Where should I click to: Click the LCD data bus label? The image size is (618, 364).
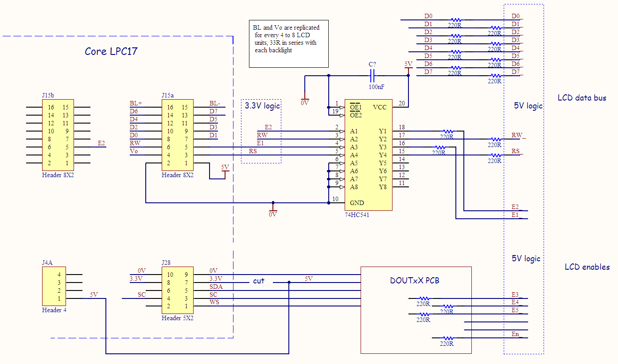click(581, 98)
